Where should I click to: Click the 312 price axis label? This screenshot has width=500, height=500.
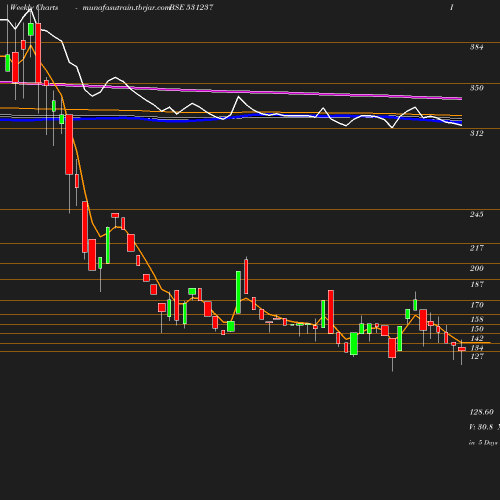(476, 133)
